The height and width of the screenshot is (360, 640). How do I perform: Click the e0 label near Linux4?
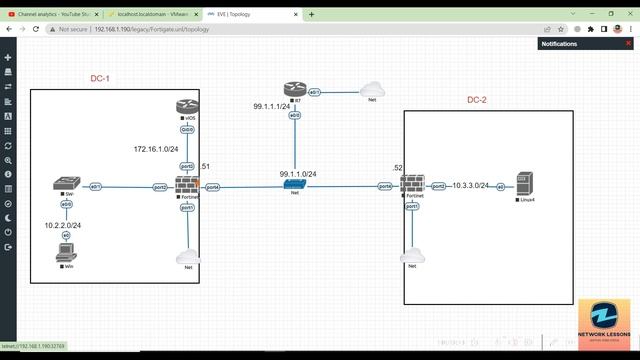pyautogui.click(x=500, y=187)
